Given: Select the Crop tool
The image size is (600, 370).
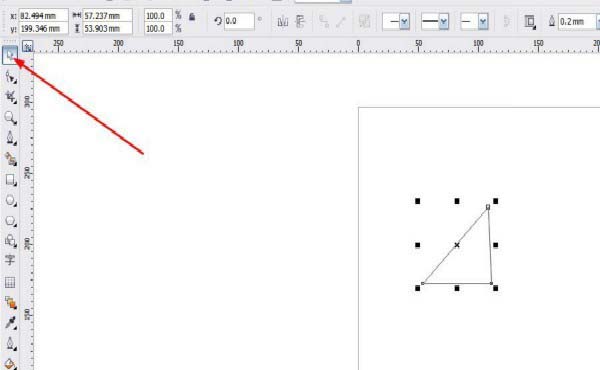Looking at the screenshot, I should 10,97.
